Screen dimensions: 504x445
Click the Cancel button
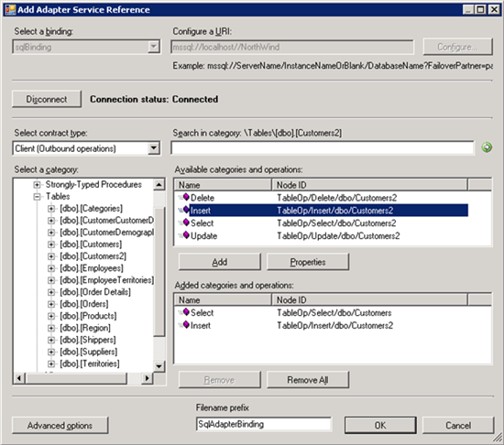click(x=458, y=426)
